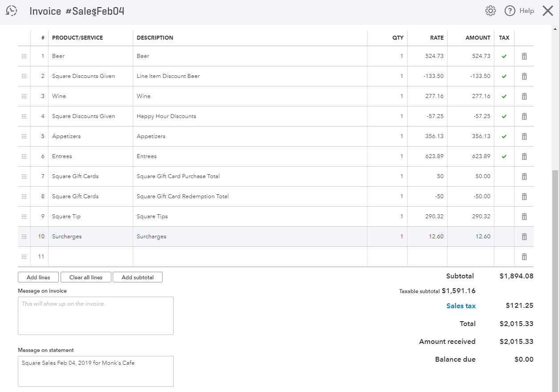The image size is (559, 392).
Task: Close the invoice window
Action: pyautogui.click(x=548, y=11)
